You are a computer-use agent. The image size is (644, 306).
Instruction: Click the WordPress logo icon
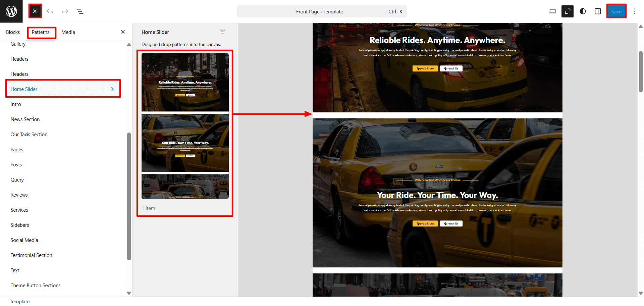11,11
